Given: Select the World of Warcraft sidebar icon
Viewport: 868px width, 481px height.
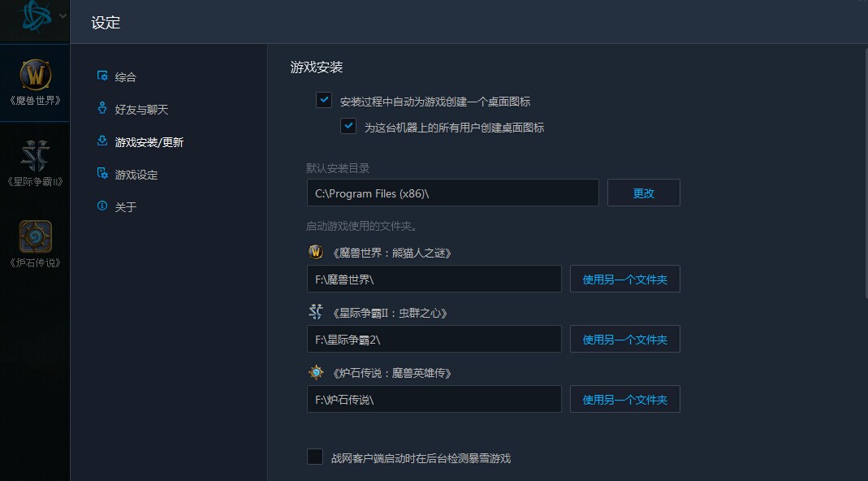Looking at the screenshot, I should (x=36, y=75).
